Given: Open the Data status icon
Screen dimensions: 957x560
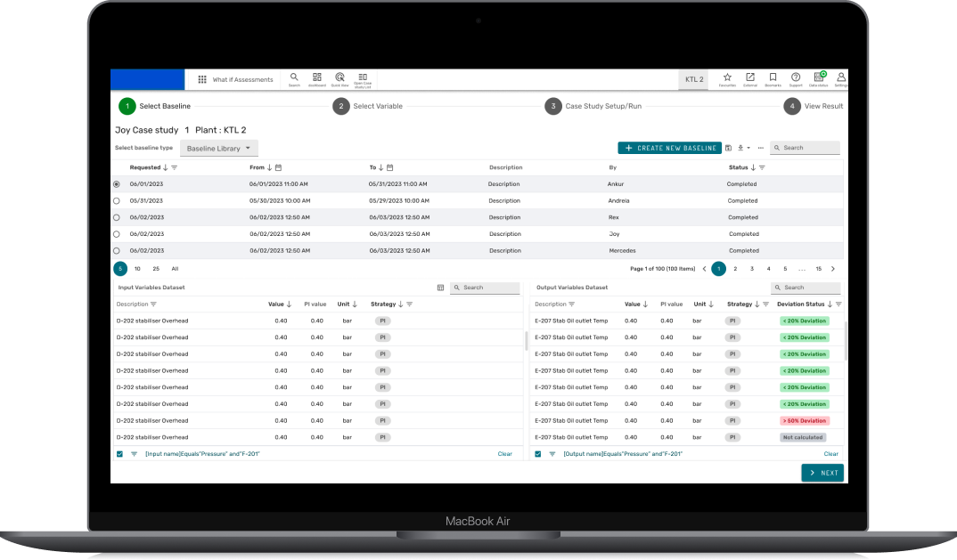Looking at the screenshot, I should [818, 78].
